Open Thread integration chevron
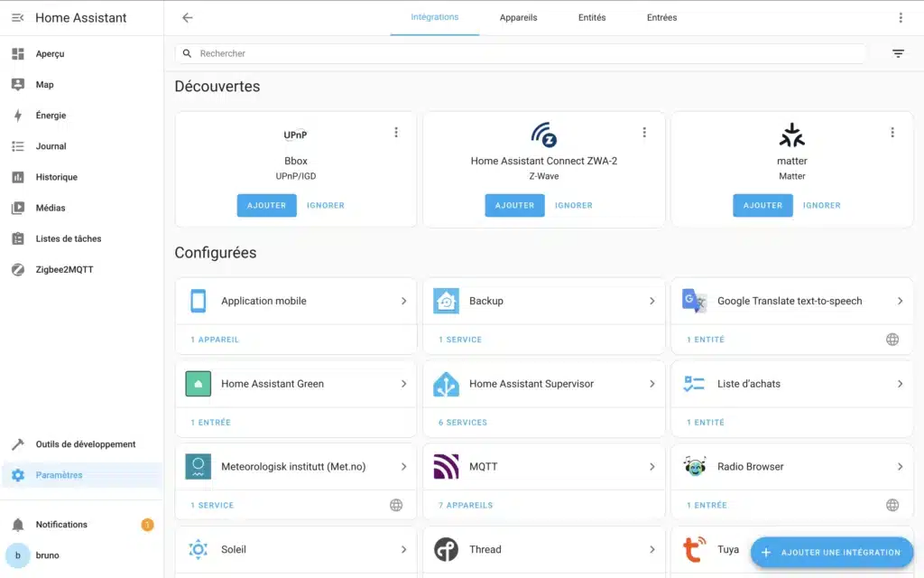924x578 pixels. point(651,550)
